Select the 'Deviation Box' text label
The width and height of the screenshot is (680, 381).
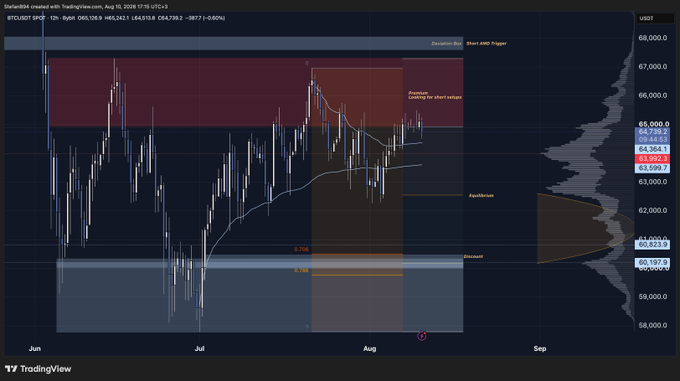(x=446, y=44)
